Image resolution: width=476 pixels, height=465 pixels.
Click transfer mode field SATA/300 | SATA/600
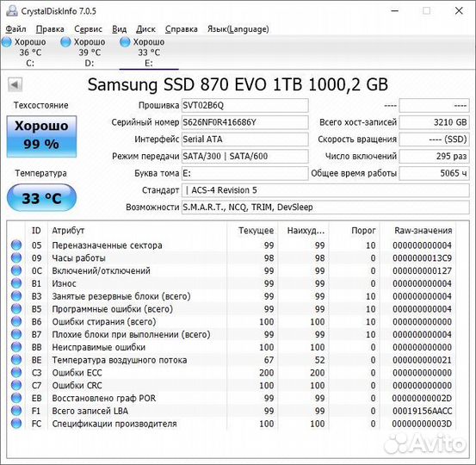[x=245, y=157]
